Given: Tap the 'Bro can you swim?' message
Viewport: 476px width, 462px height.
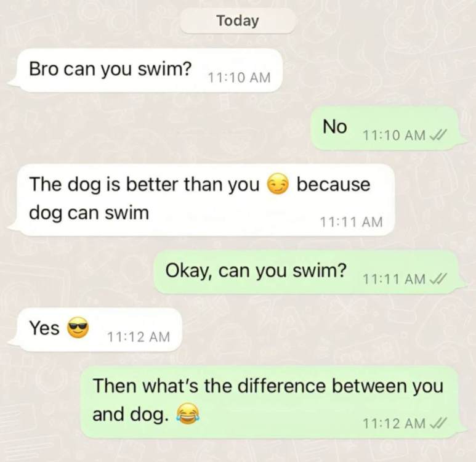Looking at the screenshot, I should coord(146,70).
